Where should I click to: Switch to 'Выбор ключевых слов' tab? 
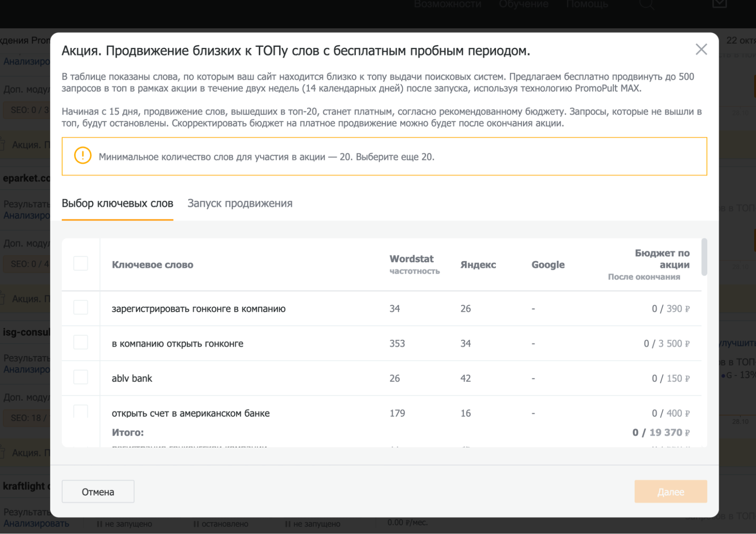tap(117, 203)
